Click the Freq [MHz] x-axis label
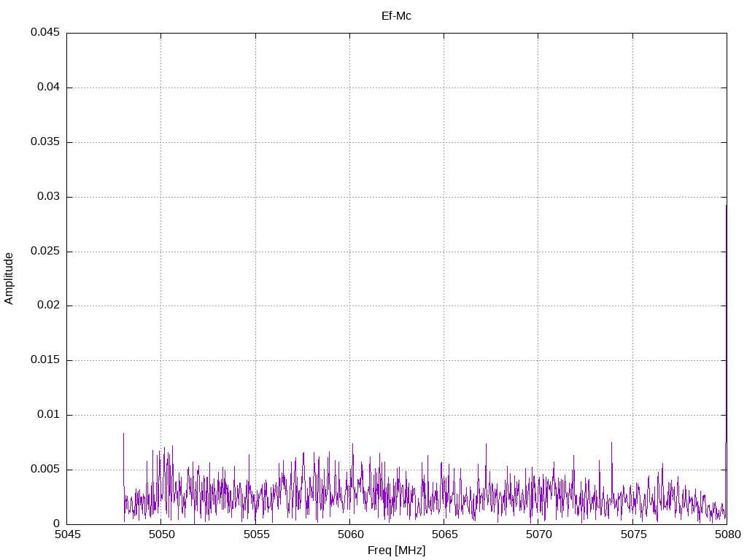 pyautogui.click(x=396, y=551)
